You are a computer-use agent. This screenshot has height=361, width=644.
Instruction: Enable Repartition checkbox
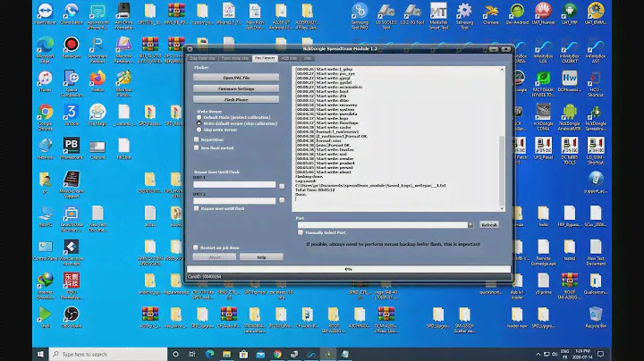click(197, 139)
